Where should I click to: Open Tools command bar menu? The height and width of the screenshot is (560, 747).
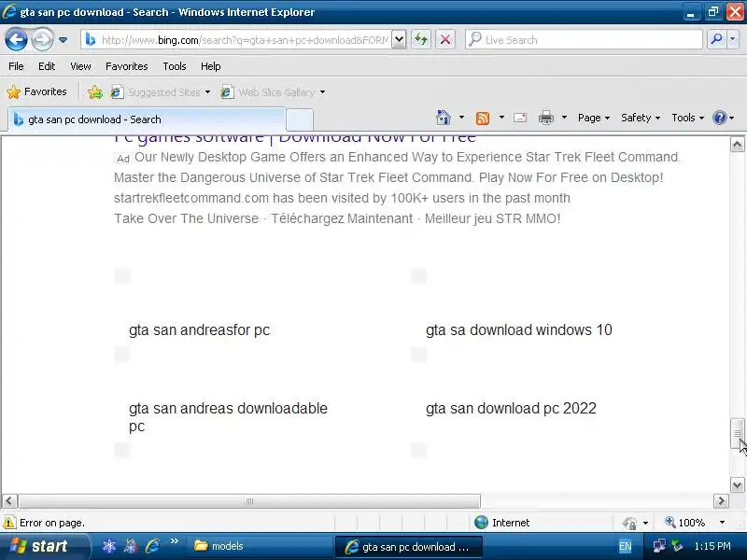pos(687,118)
